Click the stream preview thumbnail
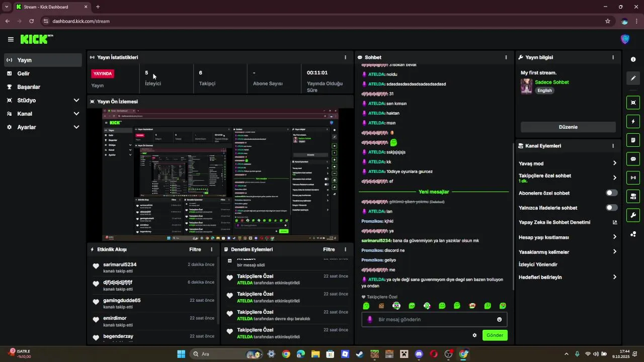Viewport: 644px width, 362px height. [220, 175]
